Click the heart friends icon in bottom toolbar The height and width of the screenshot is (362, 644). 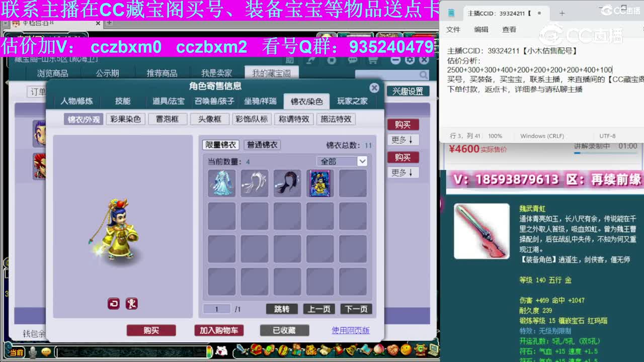click(x=393, y=350)
